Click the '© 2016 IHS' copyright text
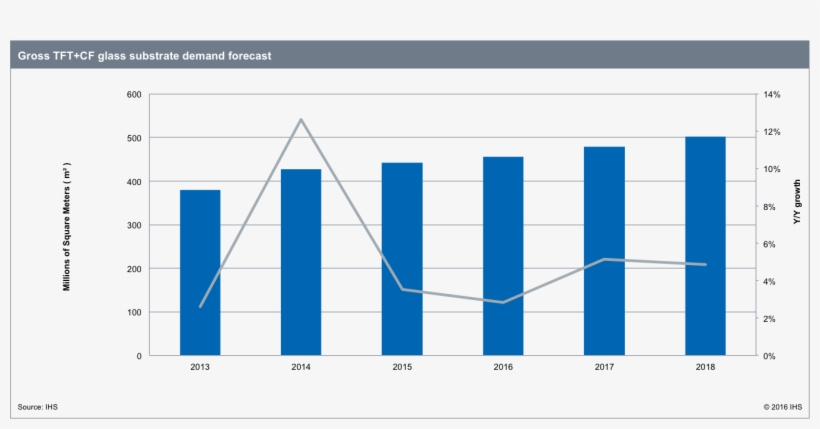 (782, 407)
